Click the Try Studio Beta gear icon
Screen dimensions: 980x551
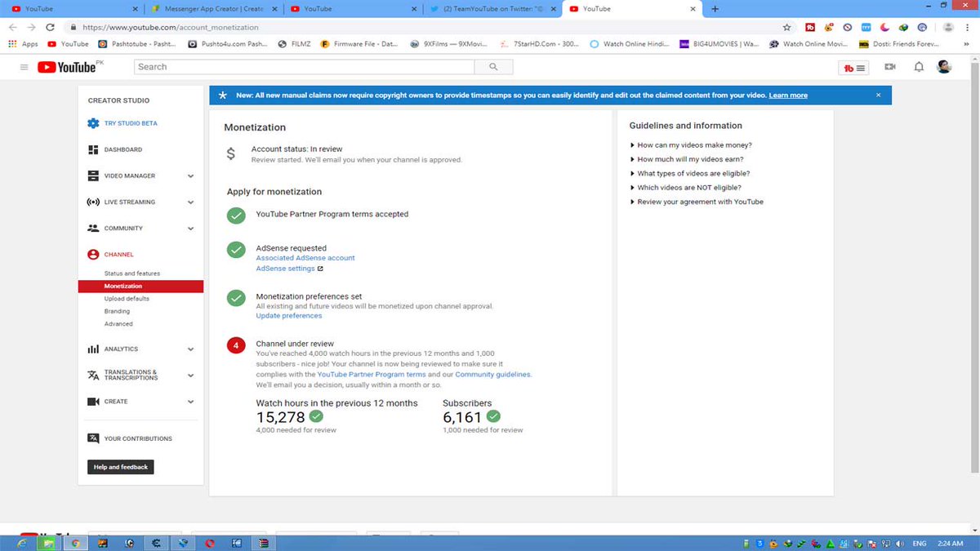tap(93, 123)
